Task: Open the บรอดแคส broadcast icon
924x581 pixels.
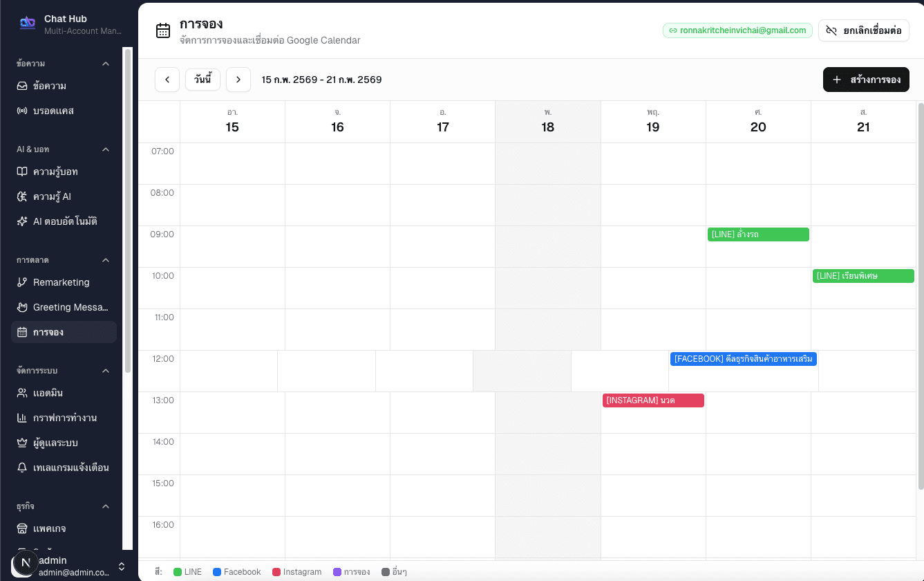Action: (23, 111)
